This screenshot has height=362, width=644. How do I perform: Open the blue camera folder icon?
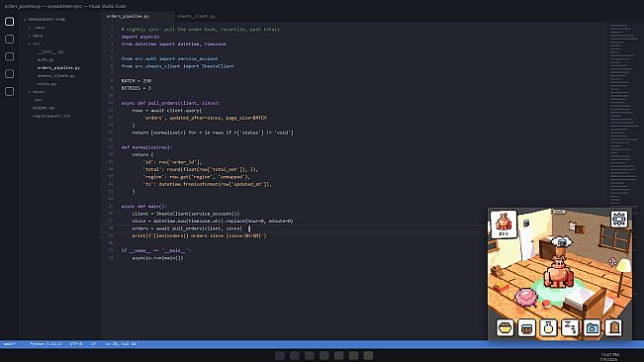point(592,327)
